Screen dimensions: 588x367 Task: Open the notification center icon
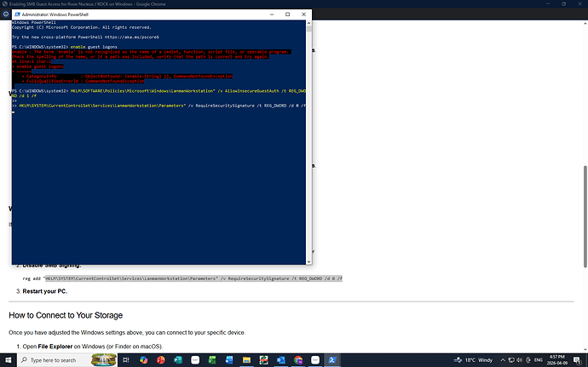(578, 360)
